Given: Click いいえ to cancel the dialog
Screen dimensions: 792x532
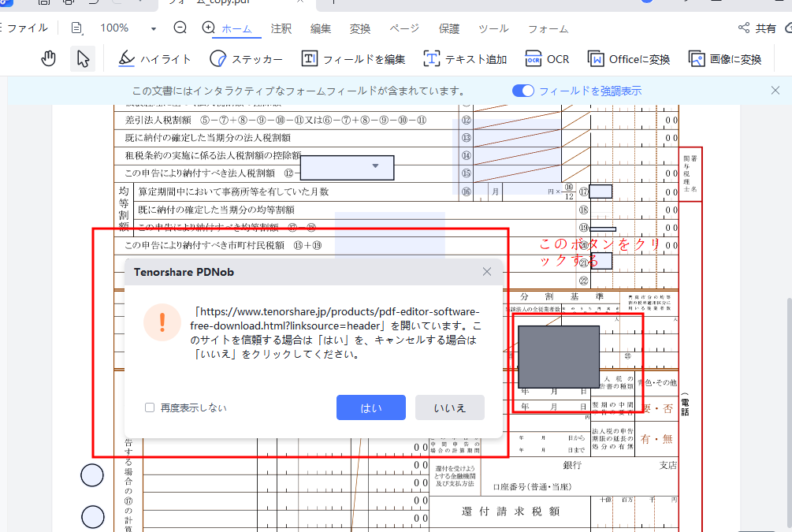Looking at the screenshot, I should [x=449, y=407].
